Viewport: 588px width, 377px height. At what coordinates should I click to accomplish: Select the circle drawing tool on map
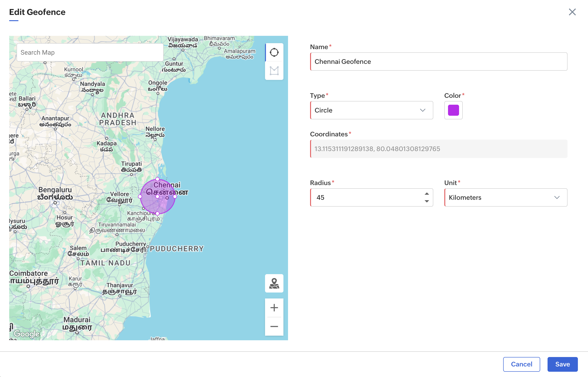click(x=274, y=52)
